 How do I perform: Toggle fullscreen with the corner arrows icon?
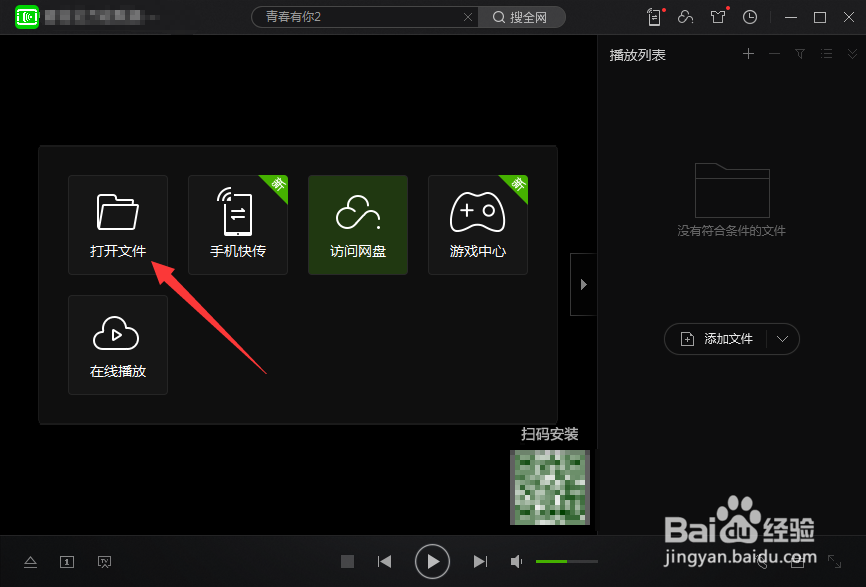[834, 562]
